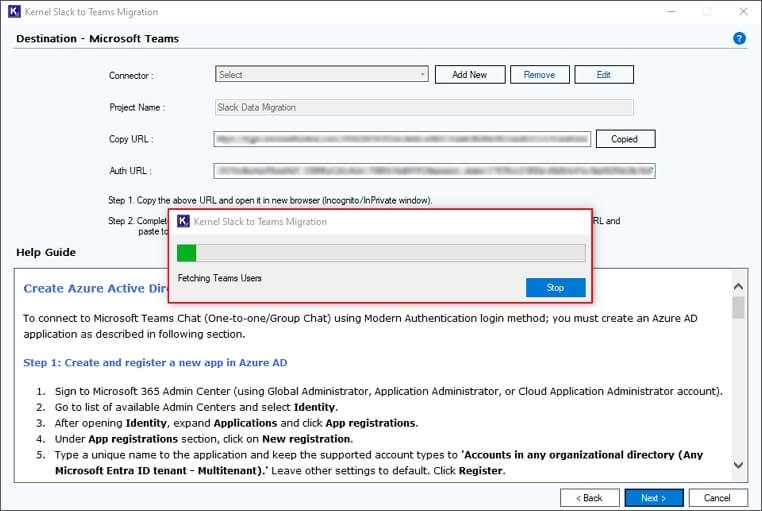Click the Help Guide scrollbar thumb
The width and height of the screenshot is (762, 511).
point(738,307)
